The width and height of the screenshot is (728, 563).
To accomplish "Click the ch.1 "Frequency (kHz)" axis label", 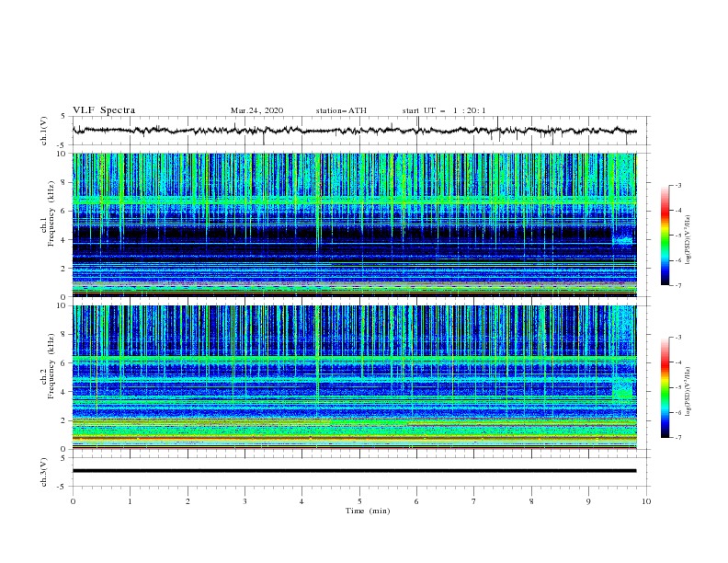I will coord(51,214).
